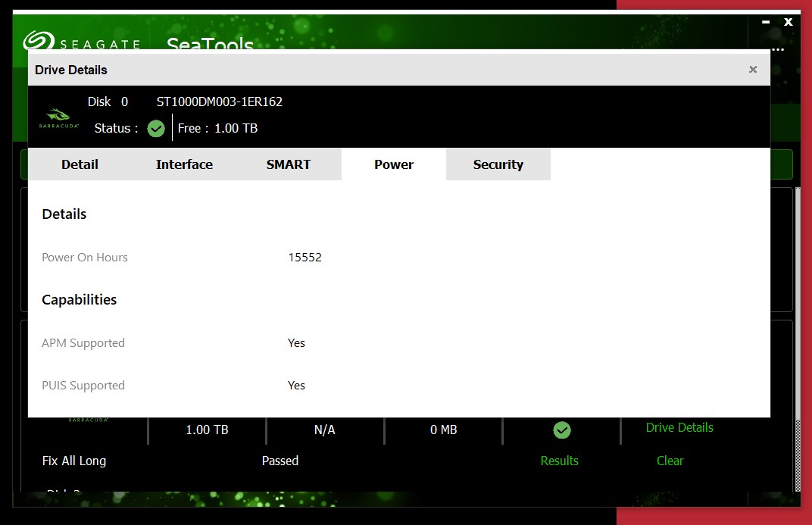Image resolution: width=812 pixels, height=525 pixels.
Task: Open the three-dots more options menu
Action: point(778,49)
